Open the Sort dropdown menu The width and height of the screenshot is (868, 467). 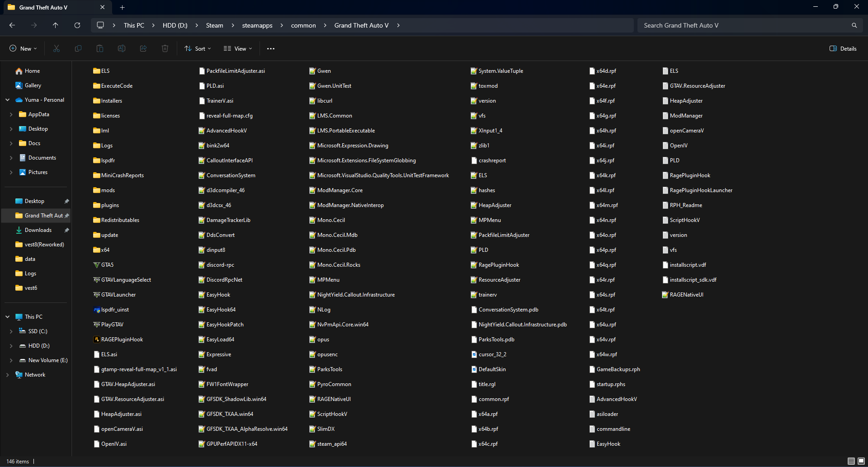point(198,48)
